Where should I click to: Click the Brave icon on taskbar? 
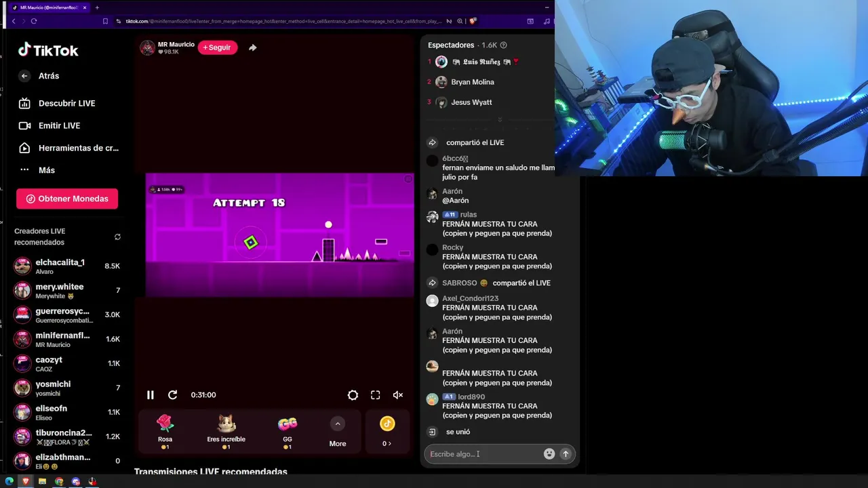(26, 481)
